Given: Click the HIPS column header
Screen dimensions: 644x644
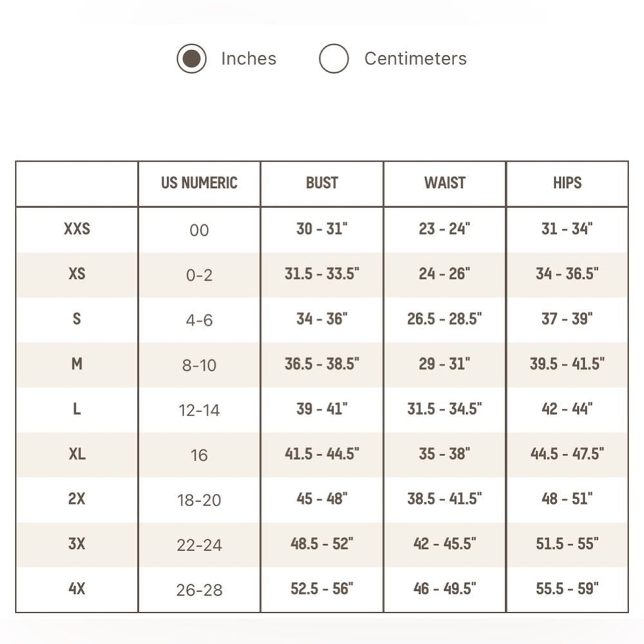Looking at the screenshot, I should click(567, 183).
